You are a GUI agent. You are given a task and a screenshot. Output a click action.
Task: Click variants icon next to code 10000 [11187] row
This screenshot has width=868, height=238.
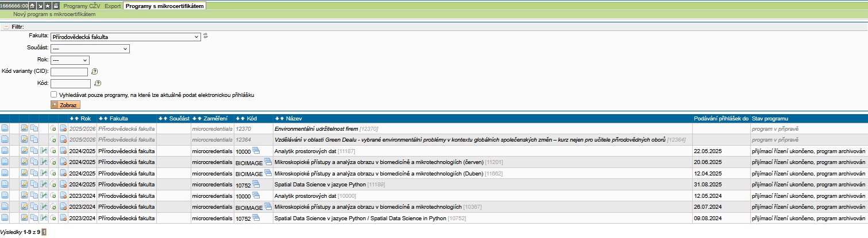[x=256, y=150]
